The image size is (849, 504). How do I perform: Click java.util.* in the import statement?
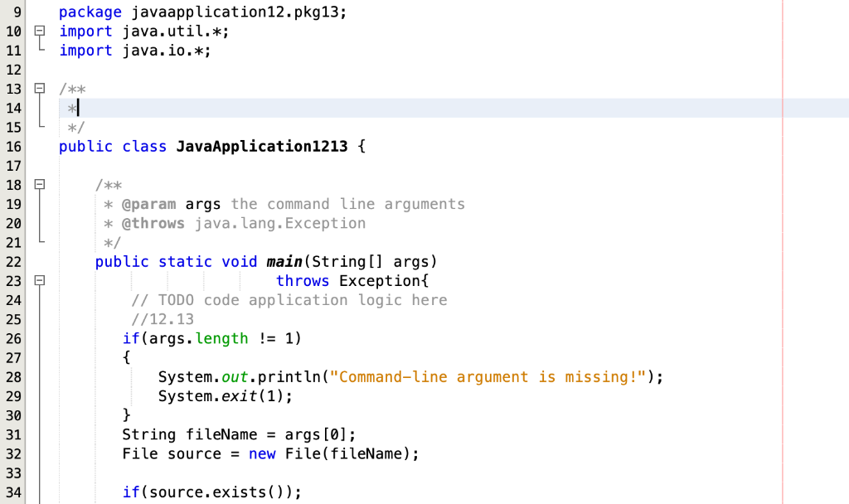(x=172, y=31)
